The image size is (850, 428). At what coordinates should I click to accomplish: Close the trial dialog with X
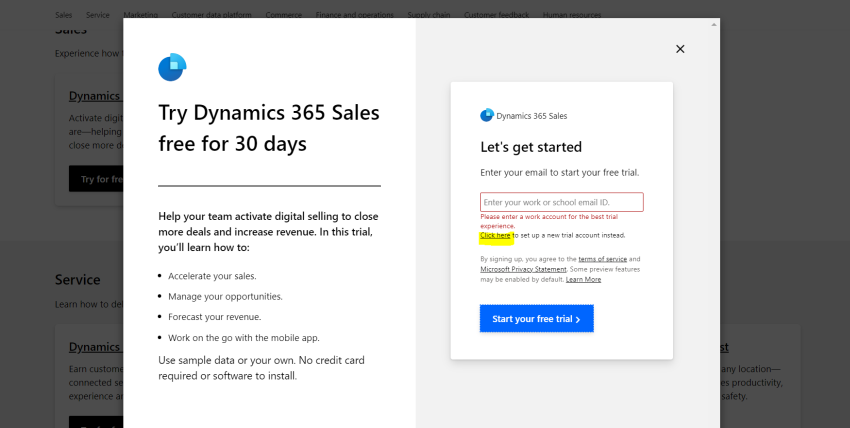680,49
